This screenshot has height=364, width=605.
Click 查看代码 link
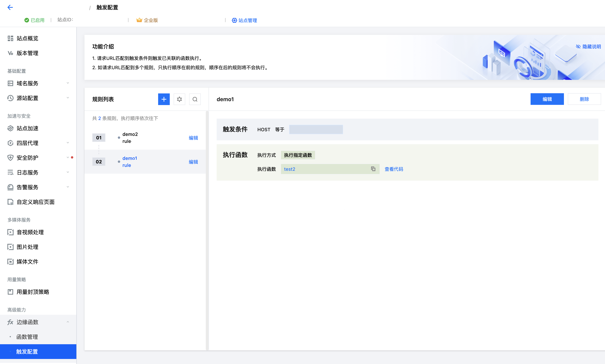click(394, 169)
